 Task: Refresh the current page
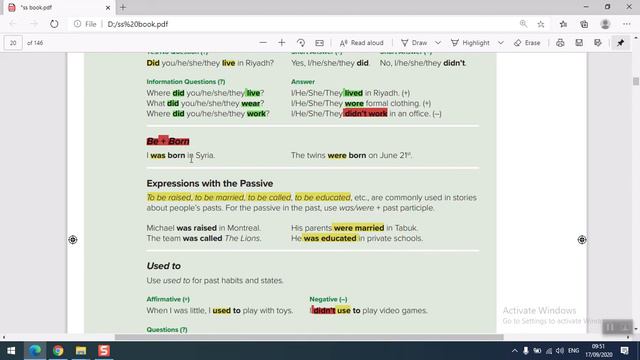(54, 24)
